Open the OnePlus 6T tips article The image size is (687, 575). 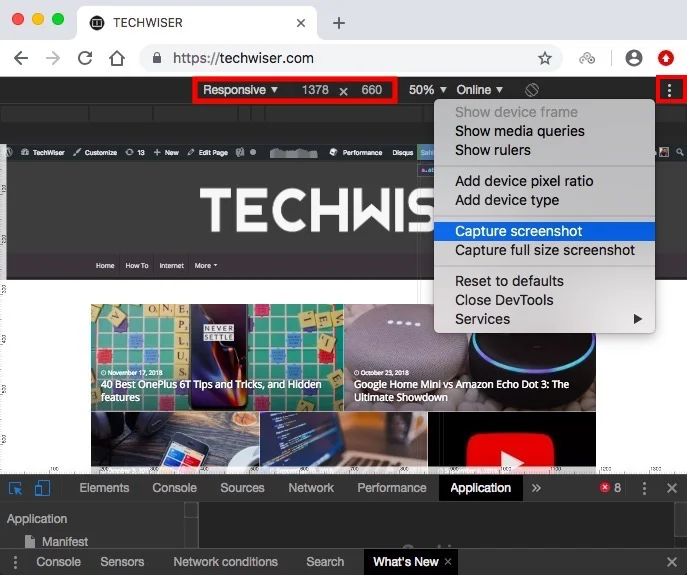tap(217, 358)
